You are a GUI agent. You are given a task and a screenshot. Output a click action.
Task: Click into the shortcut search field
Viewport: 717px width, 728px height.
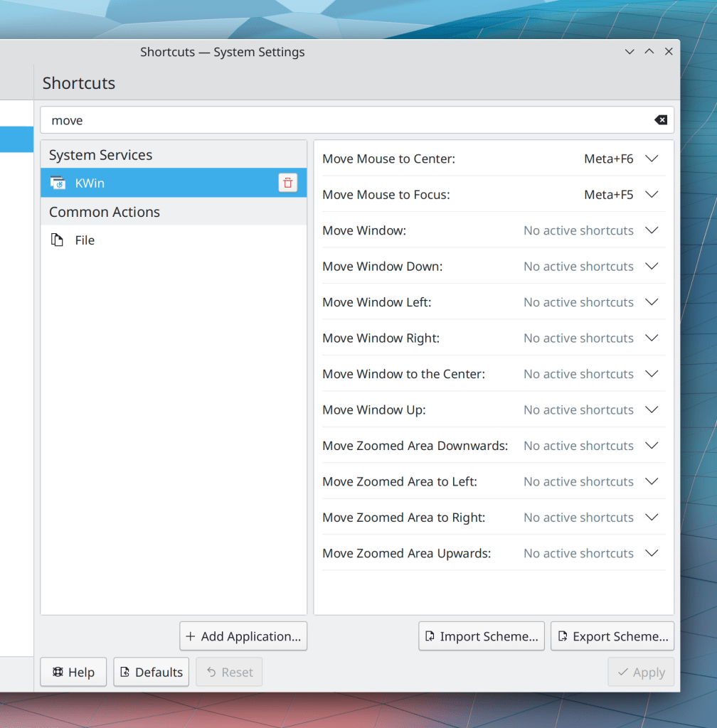pyautogui.click(x=349, y=120)
